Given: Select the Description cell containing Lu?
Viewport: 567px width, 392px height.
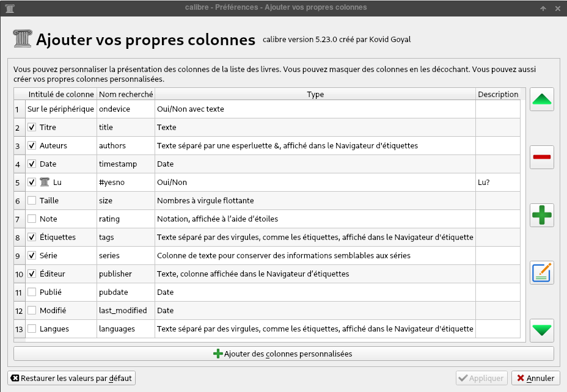Looking at the screenshot, I should pyautogui.click(x=497, y=182).
